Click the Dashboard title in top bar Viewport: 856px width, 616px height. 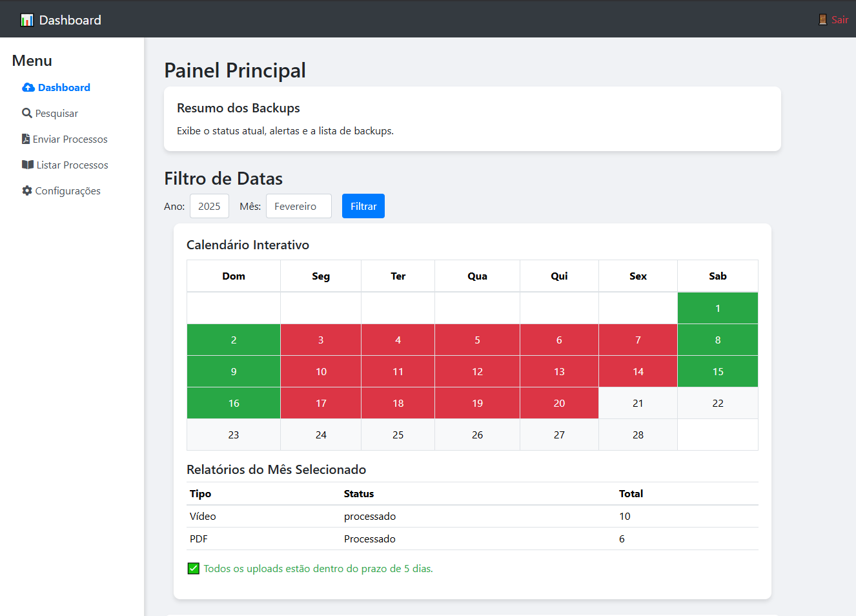click(x=70, y=20)
